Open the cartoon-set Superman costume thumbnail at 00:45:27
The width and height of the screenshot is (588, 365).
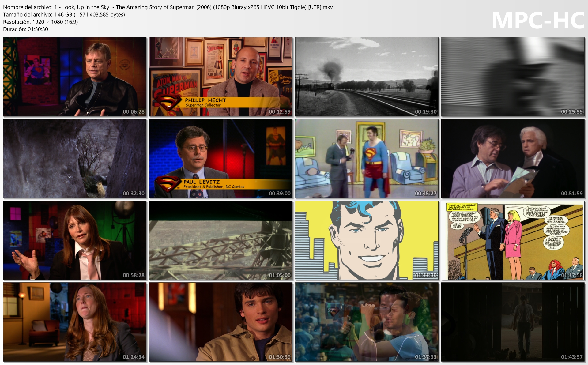tap(367, 158)
